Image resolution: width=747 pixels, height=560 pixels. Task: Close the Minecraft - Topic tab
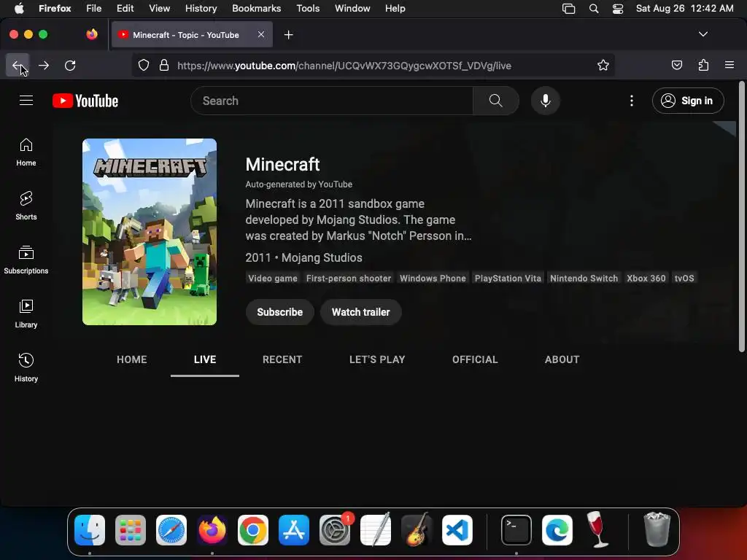pyautogui.click(x=261, y=34)
